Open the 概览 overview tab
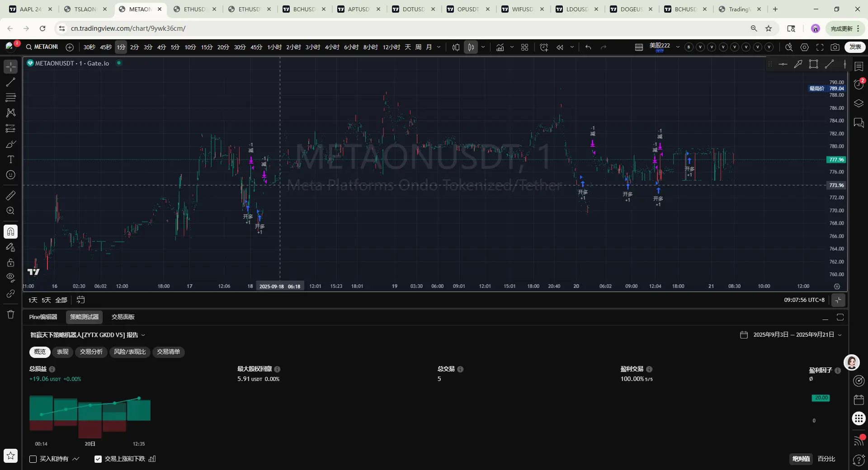This screenshot has width=868, height=470. click(x=40, y=352)
